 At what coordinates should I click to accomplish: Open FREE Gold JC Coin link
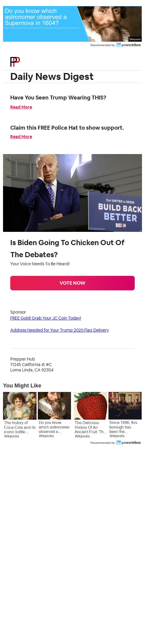[x=46, y=318]
